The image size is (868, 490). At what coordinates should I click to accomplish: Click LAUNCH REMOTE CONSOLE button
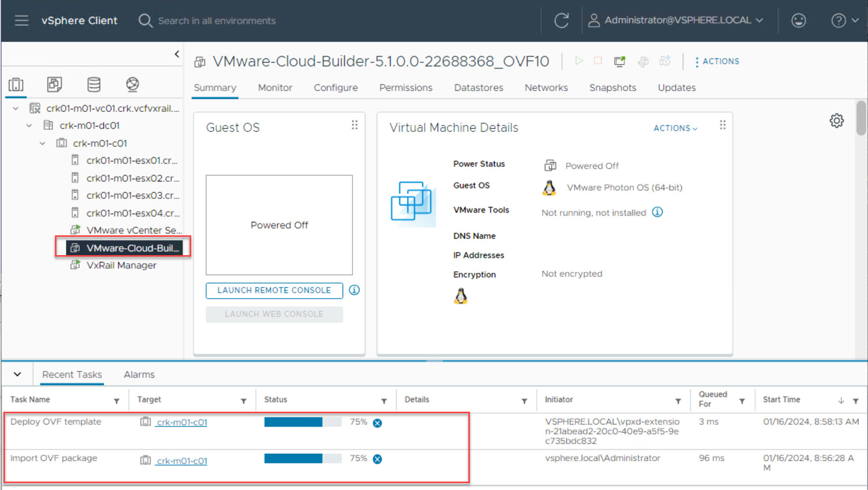[x=274, y=291]
